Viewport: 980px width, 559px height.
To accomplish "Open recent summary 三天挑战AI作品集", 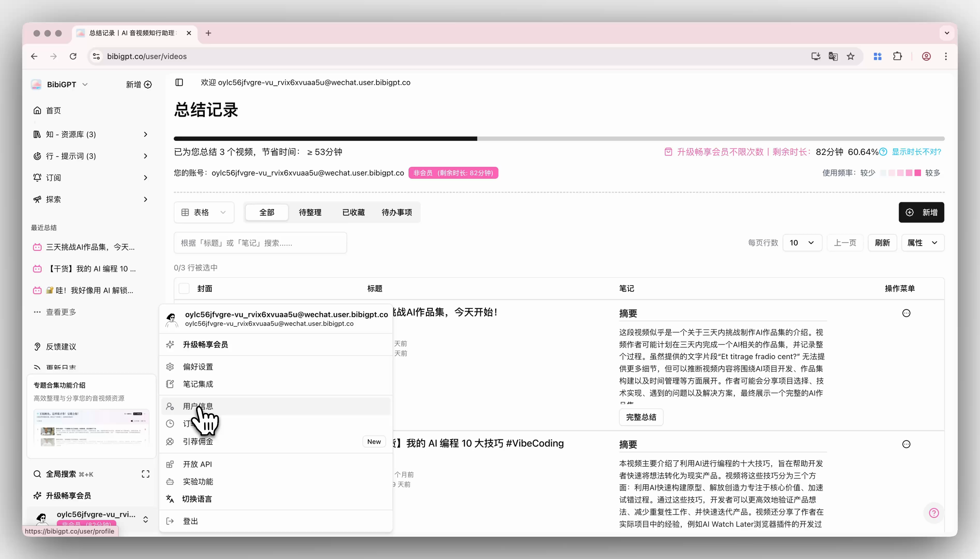I will (84, 247).
